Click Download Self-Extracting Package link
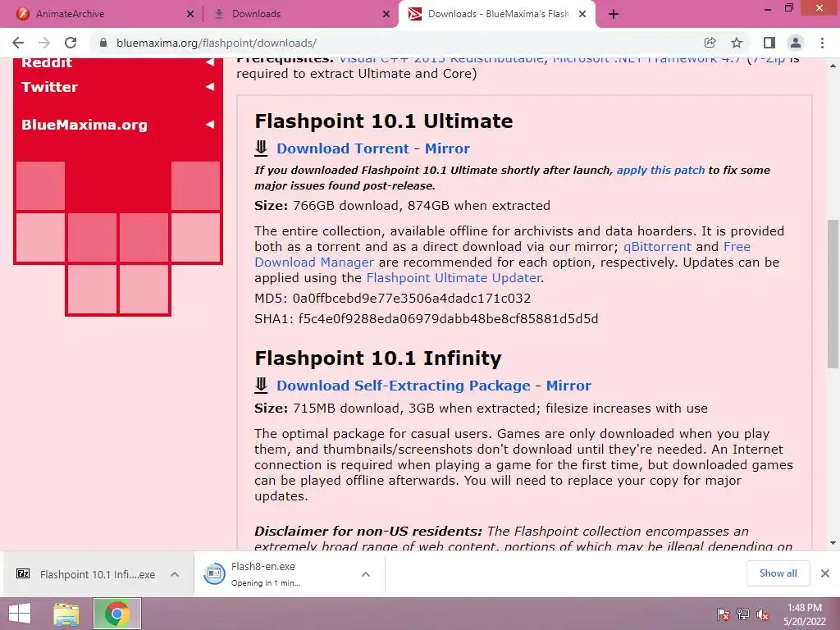This screenshot has width=840, height=630. coord(404,386)
